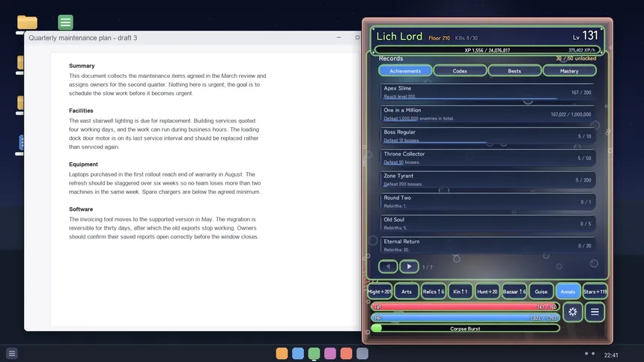The height and width of the screenshot is (362, 644).
Task: Select the Throne Collector achievement row
Action: 487,158
